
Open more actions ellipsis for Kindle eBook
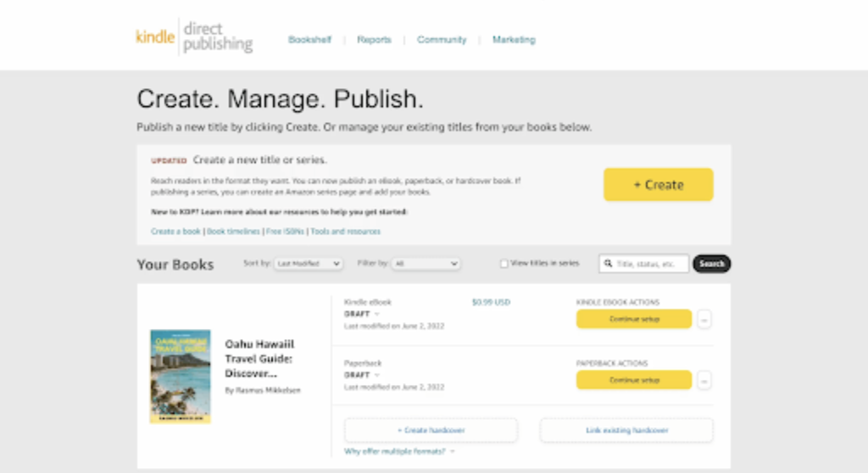tap(704, 320)
